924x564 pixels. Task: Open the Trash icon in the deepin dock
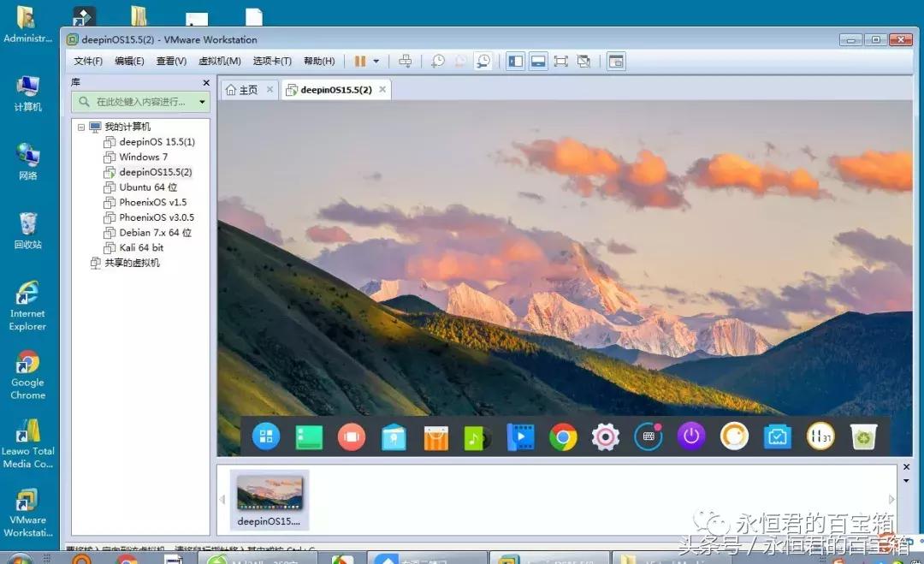pos(864,436)
